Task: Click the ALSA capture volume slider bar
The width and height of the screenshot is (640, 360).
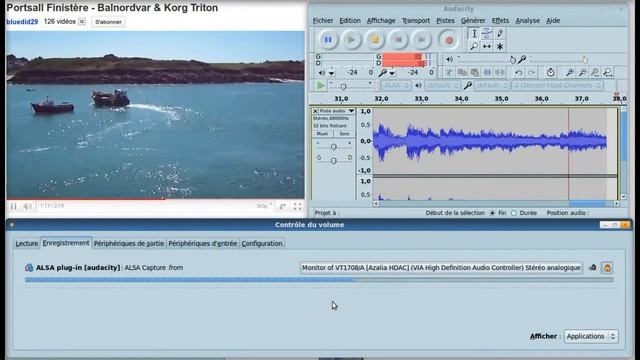Action: click(319, 280)
